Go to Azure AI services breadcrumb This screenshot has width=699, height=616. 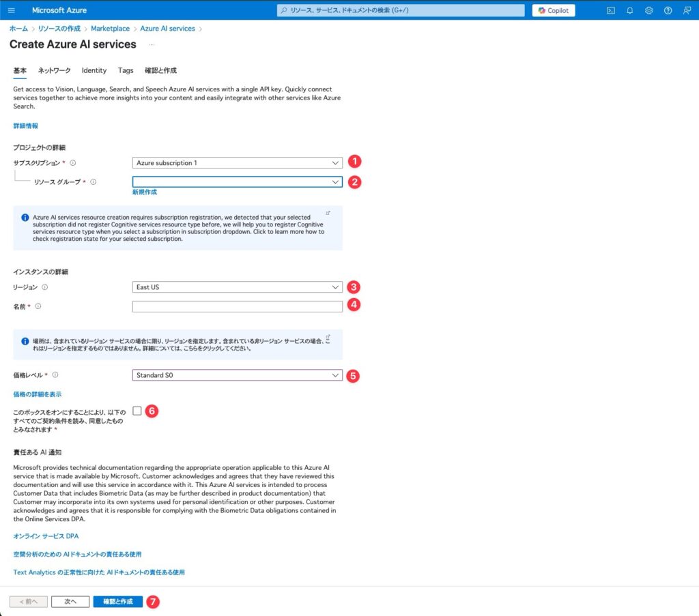pos(168,29)
